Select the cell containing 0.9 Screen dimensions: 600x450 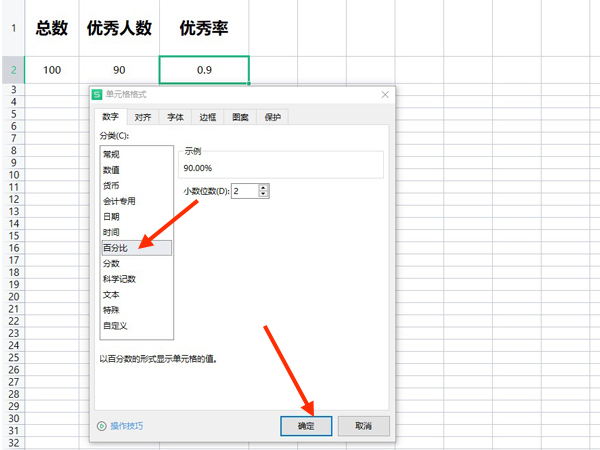203,70
